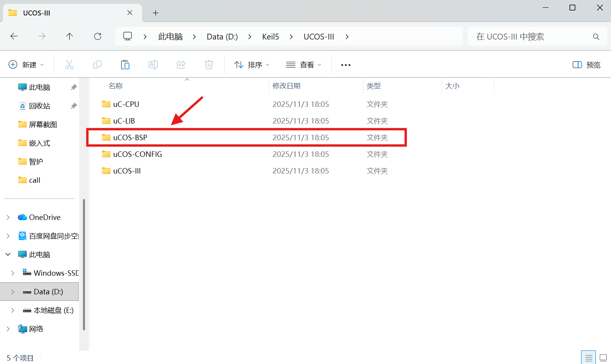The image size is (611, 364).
Task: Click the computer icon in address bar
Action: (128, 36)
